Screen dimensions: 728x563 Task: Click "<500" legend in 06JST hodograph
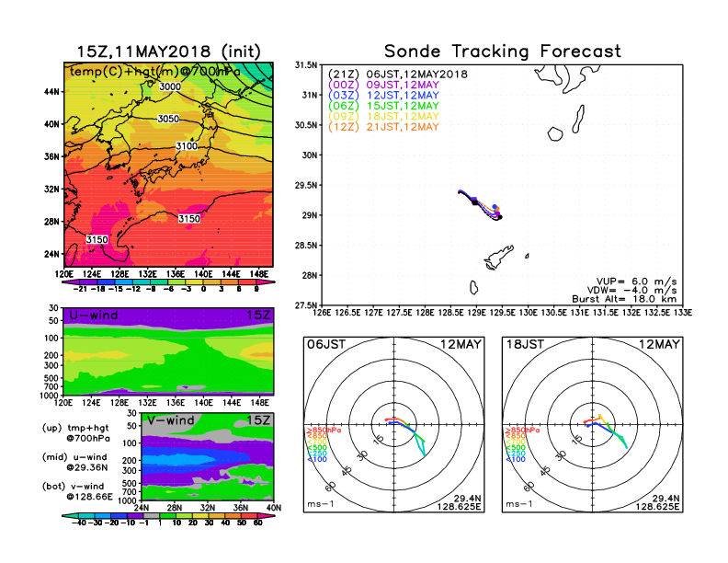tap(316, 448)
